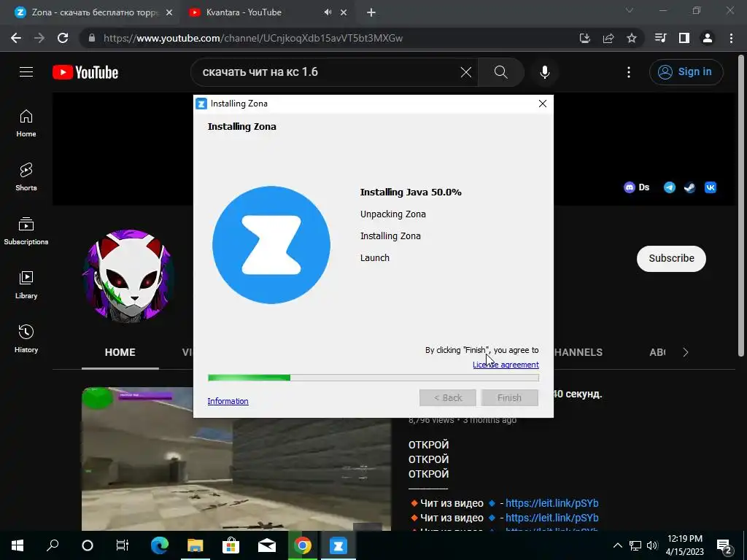
Task: Open Zona app from taskbar
Action: 338,545
